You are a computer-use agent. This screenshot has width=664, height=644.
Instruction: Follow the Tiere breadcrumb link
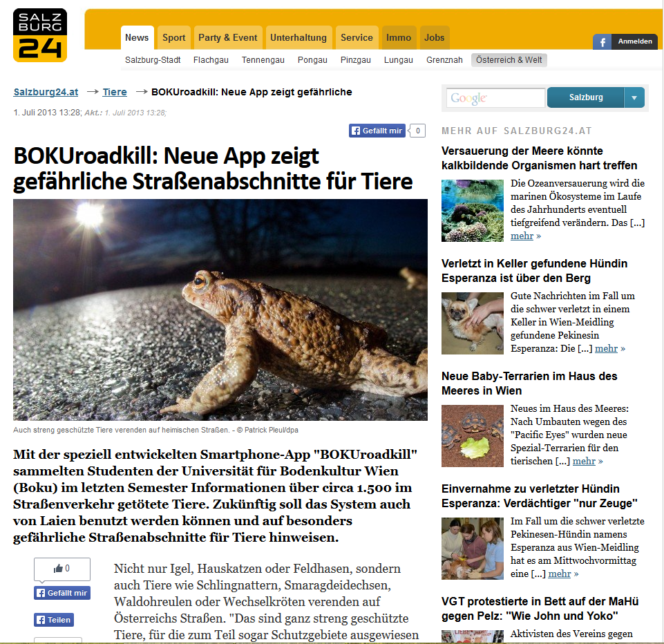(115, 92)
